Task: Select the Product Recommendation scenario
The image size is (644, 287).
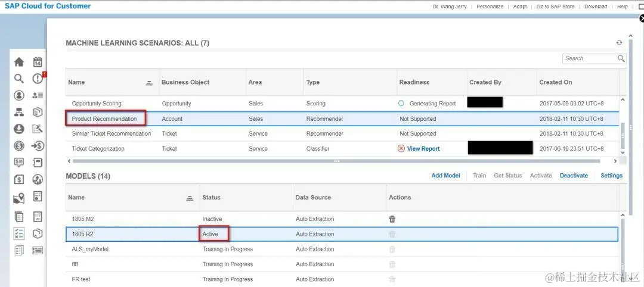Action: [x=342, y=119]
